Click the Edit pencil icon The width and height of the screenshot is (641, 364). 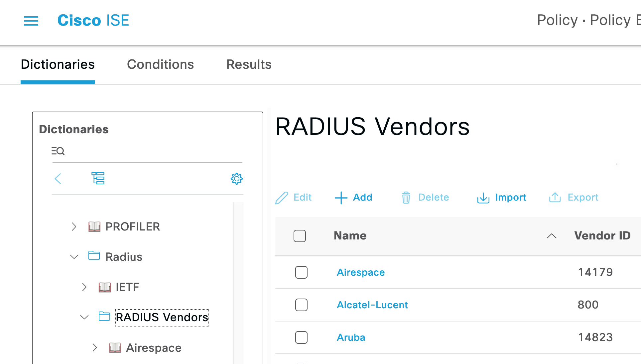coord(282,197)
